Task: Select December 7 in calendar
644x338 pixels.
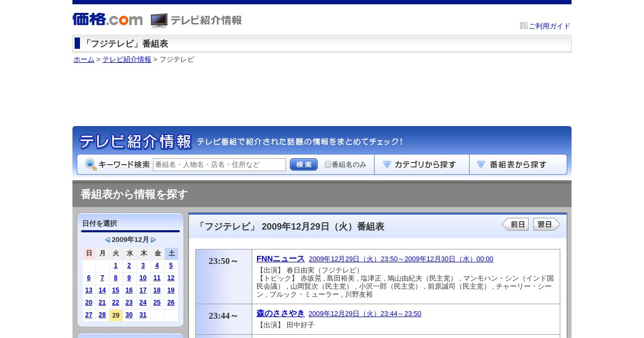Action: [x=102, y=278]
